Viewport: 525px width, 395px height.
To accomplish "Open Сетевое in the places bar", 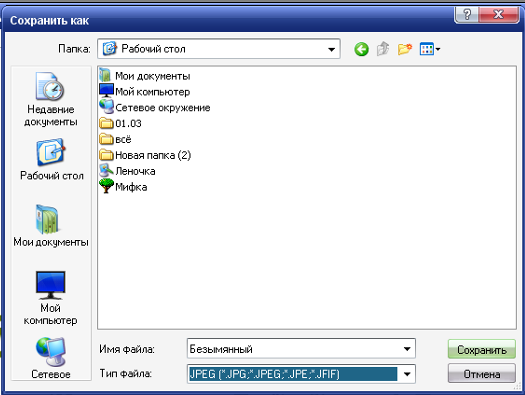I will tap(51, 358).
